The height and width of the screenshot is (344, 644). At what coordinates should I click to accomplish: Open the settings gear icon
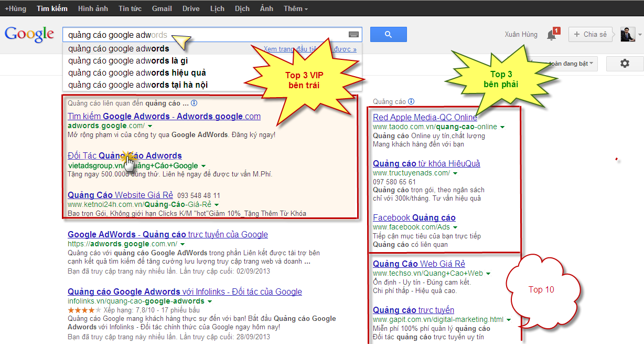(x=624, y=62)
